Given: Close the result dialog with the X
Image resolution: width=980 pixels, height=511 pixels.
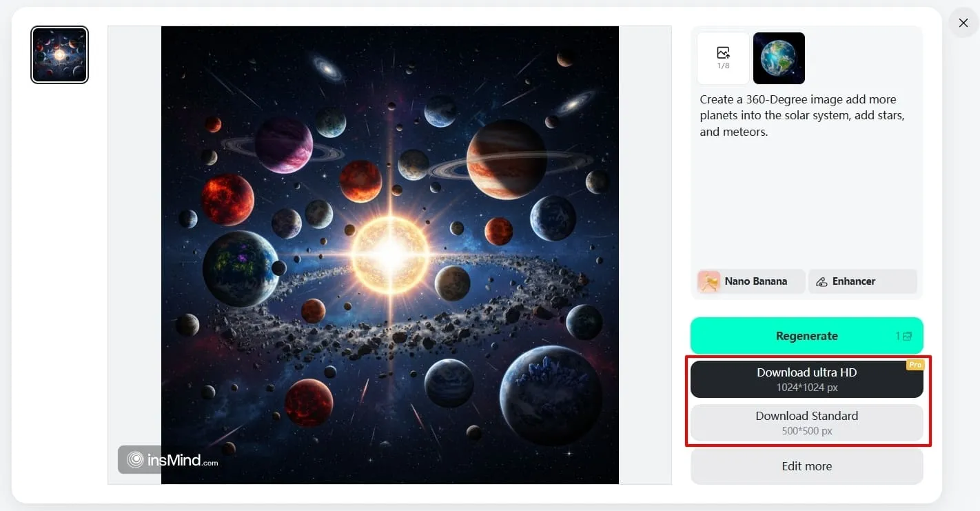Looking at the screenshot, I should pos(963,23).
